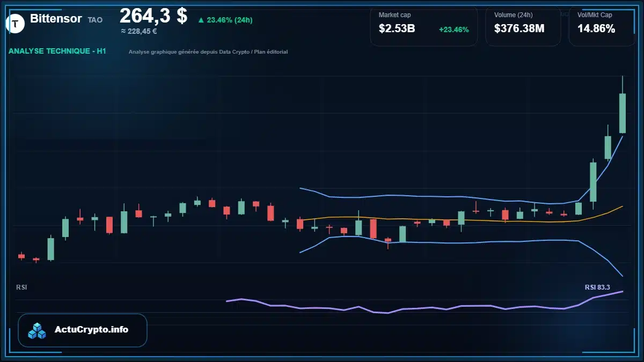Click the TAO ticker symbol
The width and height of the screenshot is (644, 362).
95,20
